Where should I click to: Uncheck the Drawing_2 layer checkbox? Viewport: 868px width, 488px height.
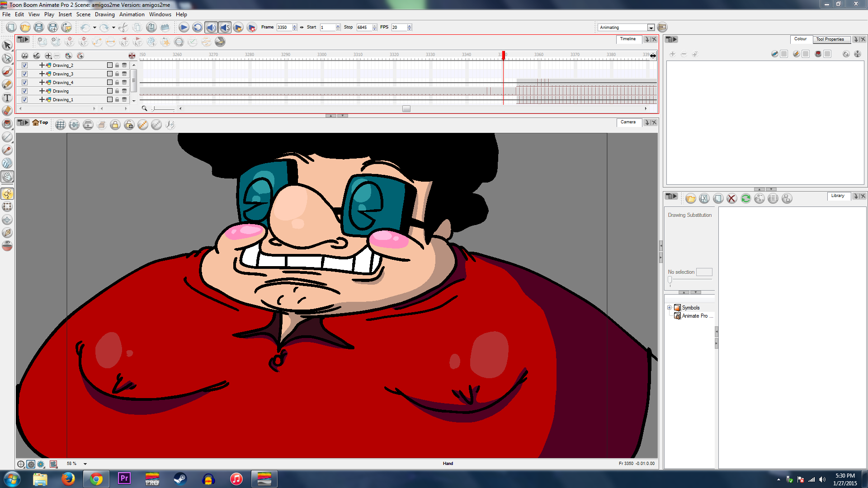tap(25, 66)
